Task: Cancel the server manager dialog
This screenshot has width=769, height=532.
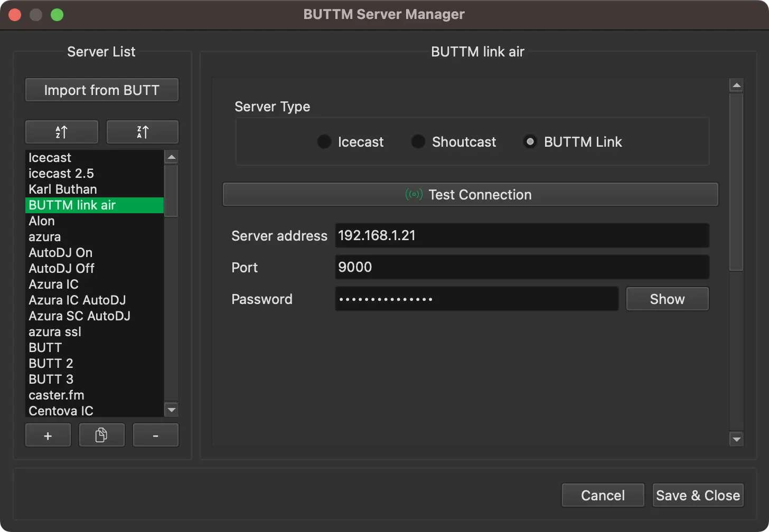Action: [x=603, y=495]
